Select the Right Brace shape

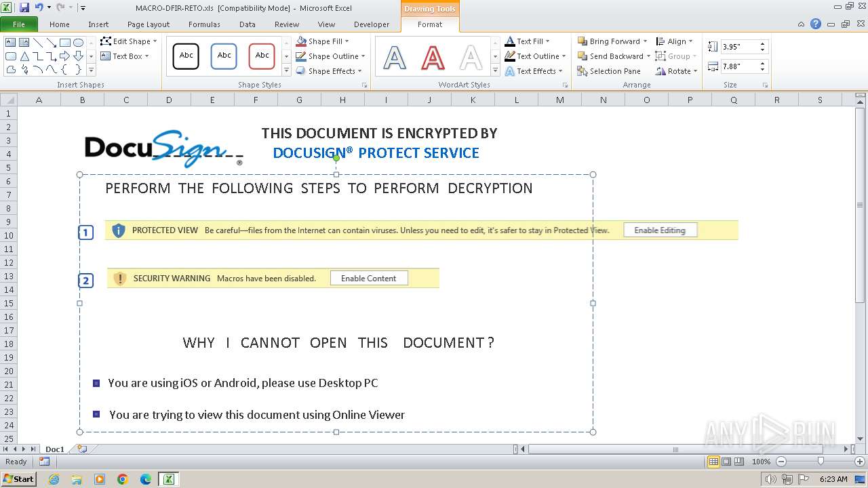tap(79, 69)
